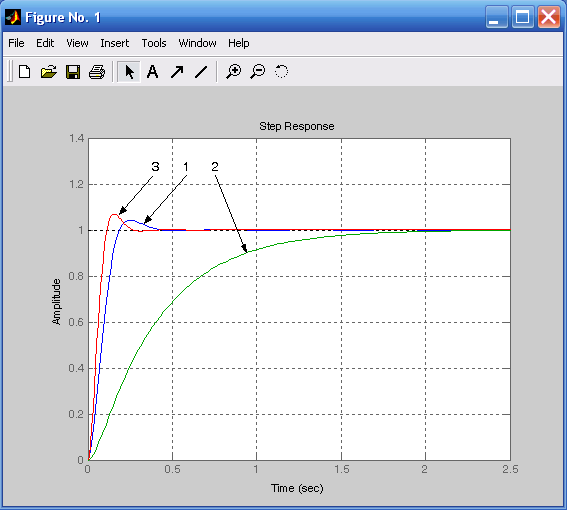
Task: Expand the Tools menu
Action: coord(154,43)
